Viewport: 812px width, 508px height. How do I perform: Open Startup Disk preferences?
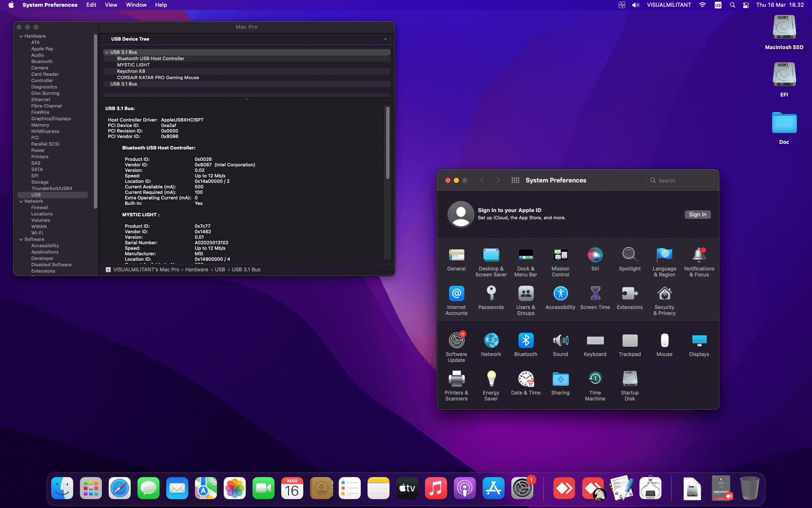pyautogui.click(x=629, y=379)
